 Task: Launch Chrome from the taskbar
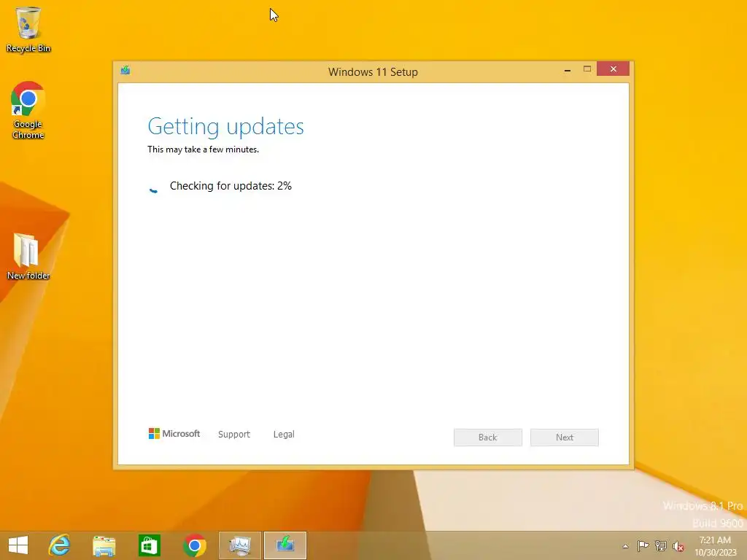coord(194,545)
